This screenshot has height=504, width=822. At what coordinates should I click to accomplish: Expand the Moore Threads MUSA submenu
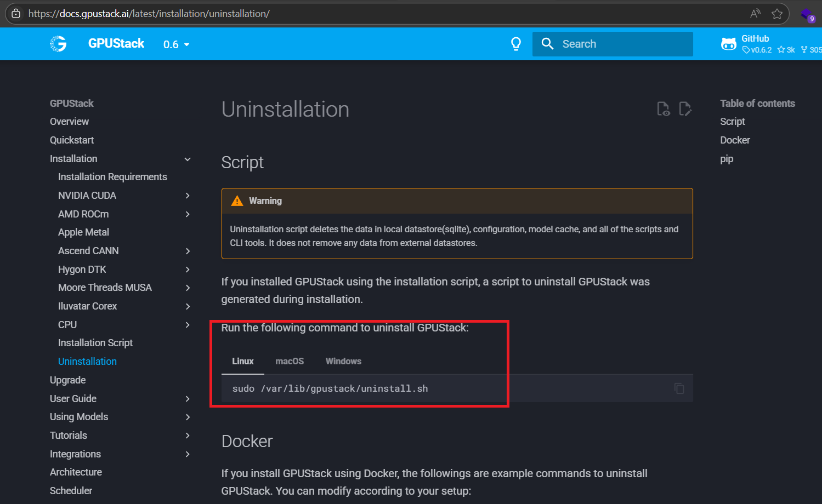coord(188,288)
